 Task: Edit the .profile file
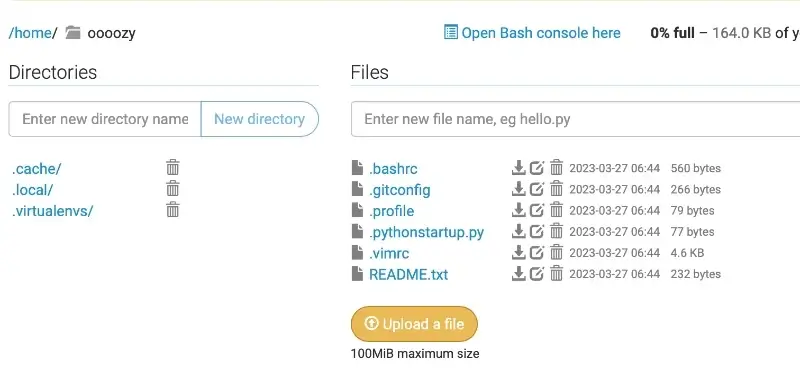pyautogui.click(x=537, y=210)
